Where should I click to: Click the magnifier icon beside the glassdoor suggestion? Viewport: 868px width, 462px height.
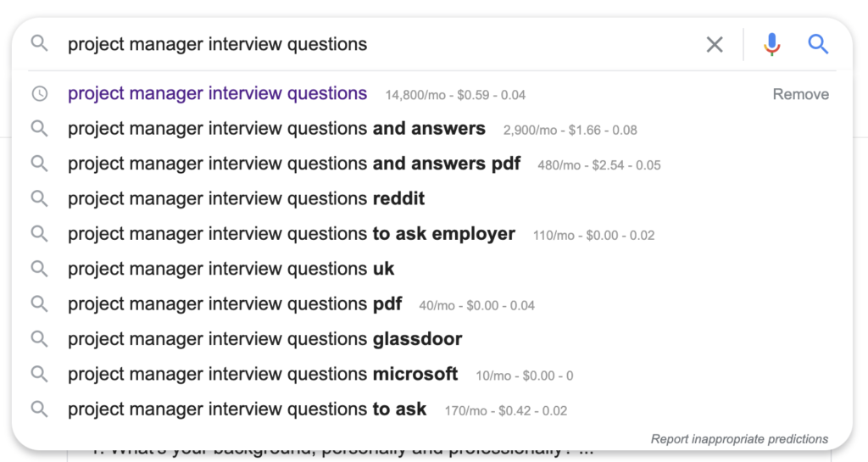39,338
